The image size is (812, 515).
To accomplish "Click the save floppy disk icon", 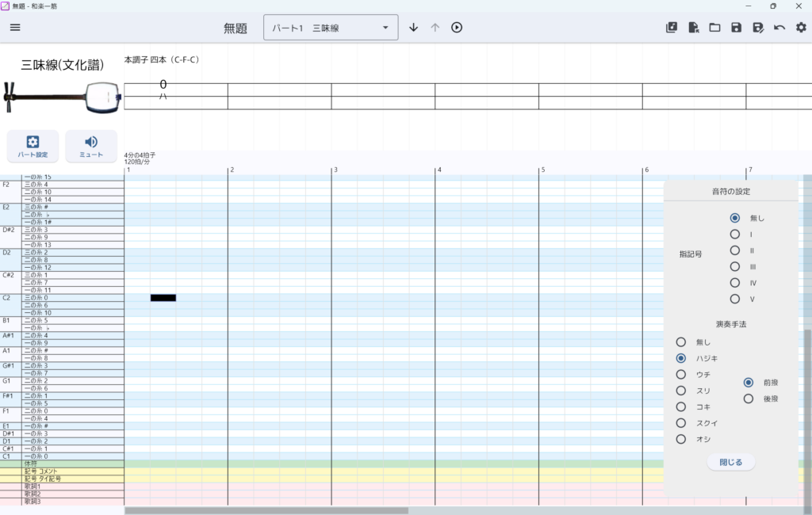I will [736, 28].
